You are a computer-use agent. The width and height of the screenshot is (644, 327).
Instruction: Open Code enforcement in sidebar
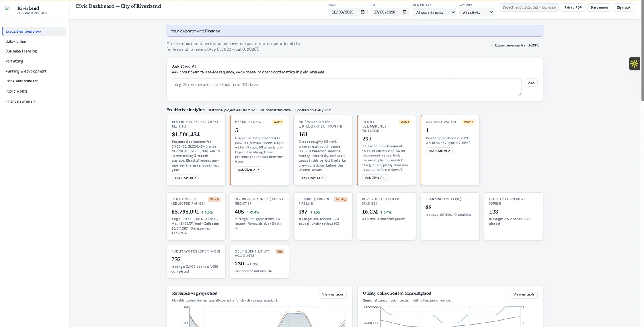[34, 81]
